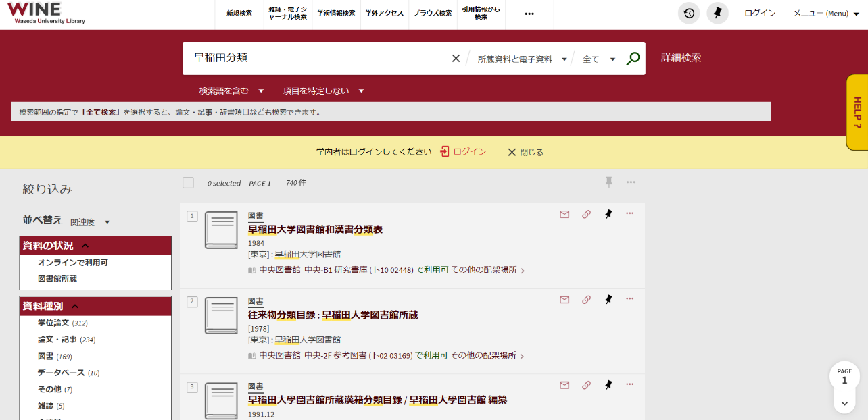Screen dimensions: 868x420
Task: Pin the 早稲田大學圖書館所藏漢籍分類目録 record
Action: point(608,385)
